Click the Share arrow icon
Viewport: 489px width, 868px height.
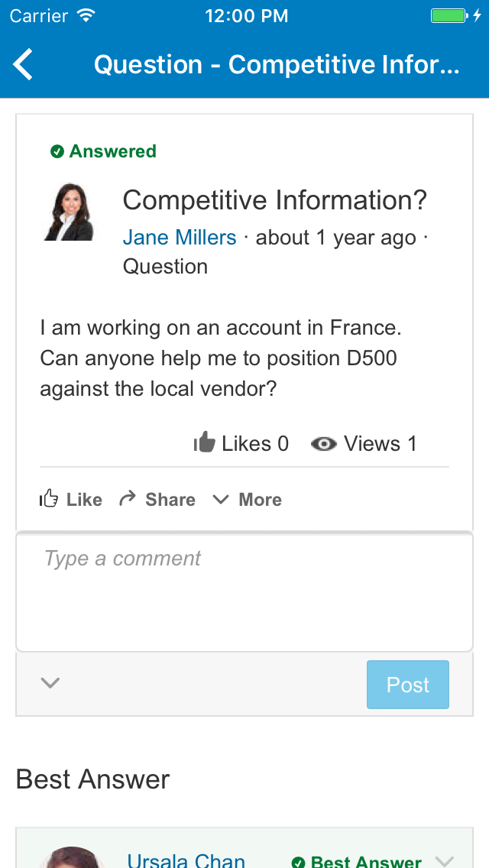pyautogui.click(x=127, y=499)
